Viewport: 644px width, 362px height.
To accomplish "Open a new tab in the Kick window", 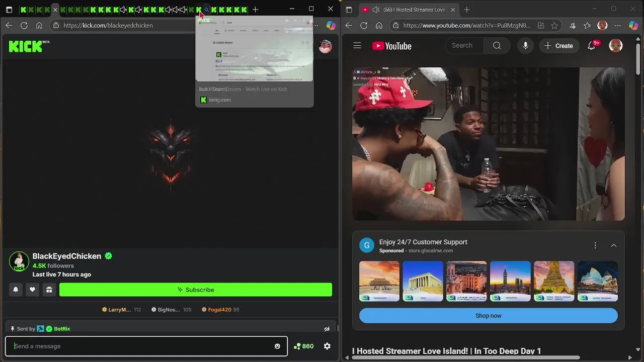I will pos(256,10).
